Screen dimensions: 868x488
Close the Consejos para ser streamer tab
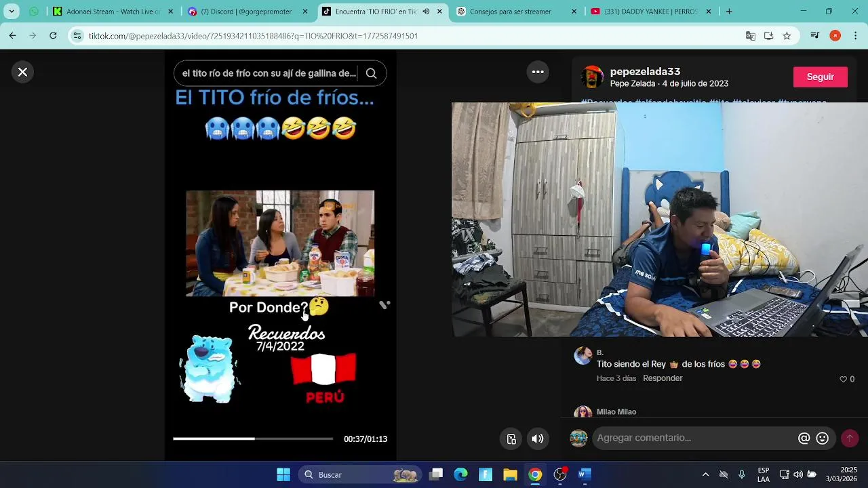574,12
